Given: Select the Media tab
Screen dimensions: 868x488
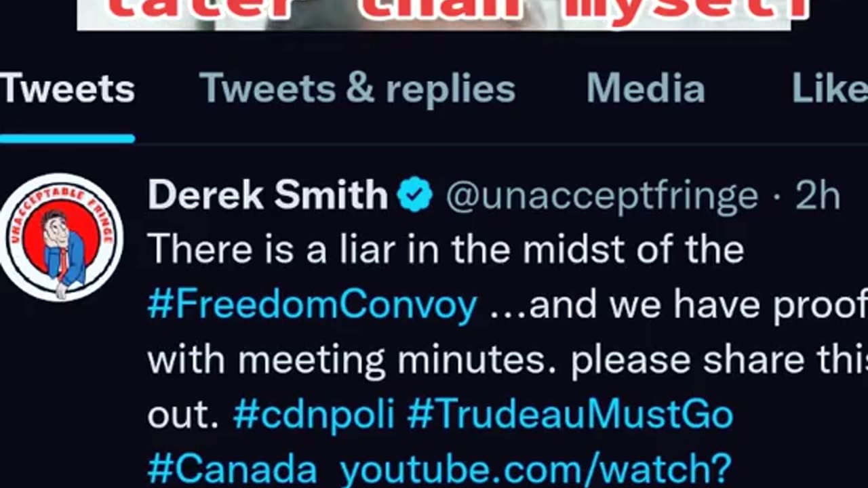Looking at the screenshot, I should click(646, 89).
